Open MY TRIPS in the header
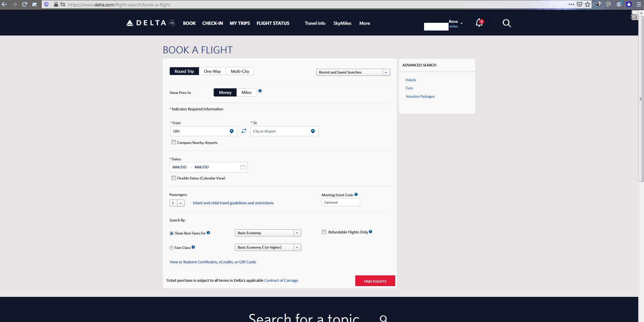The image size is (644, 322). pos(240,23)
